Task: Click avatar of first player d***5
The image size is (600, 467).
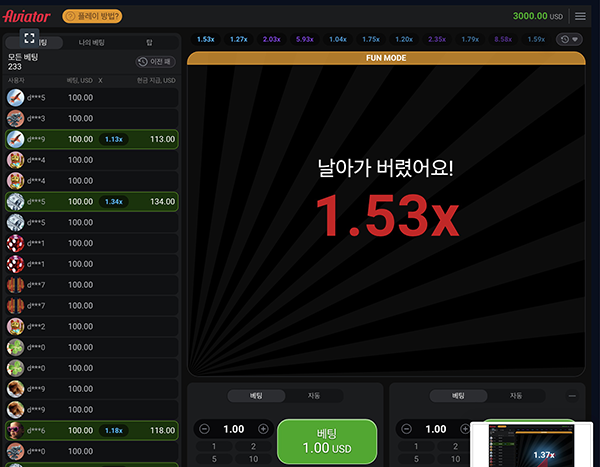Action: tap(15, 97)
